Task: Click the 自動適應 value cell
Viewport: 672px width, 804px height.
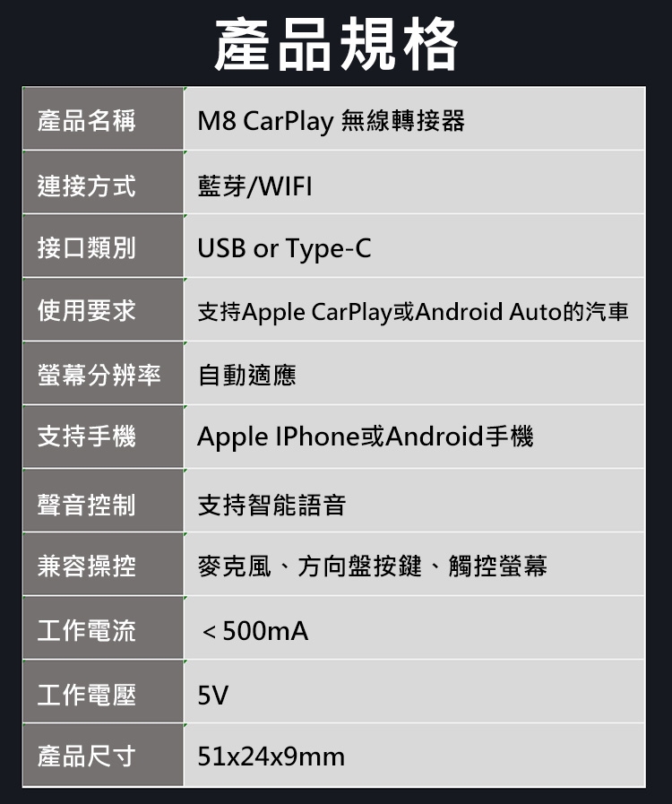Action: pos(414,373)
